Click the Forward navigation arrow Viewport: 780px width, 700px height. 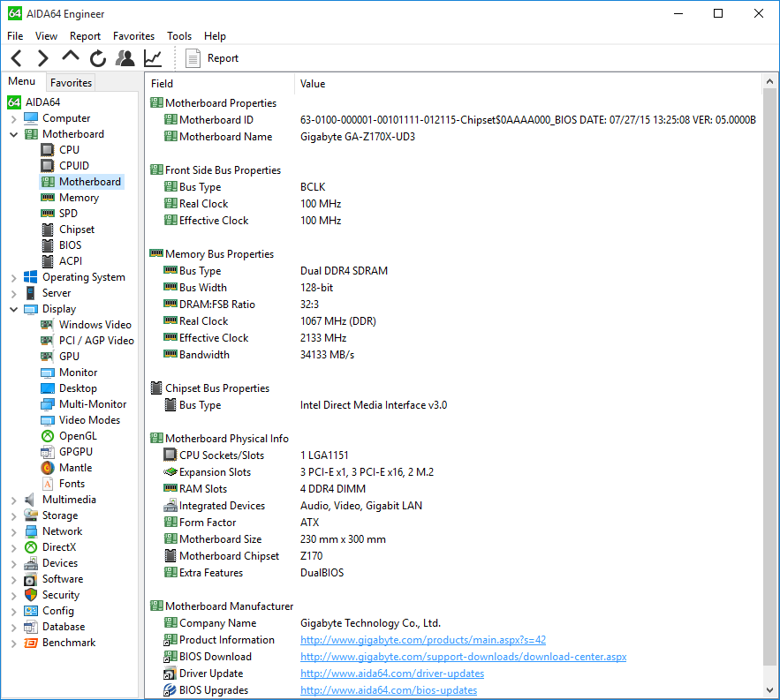42,58
